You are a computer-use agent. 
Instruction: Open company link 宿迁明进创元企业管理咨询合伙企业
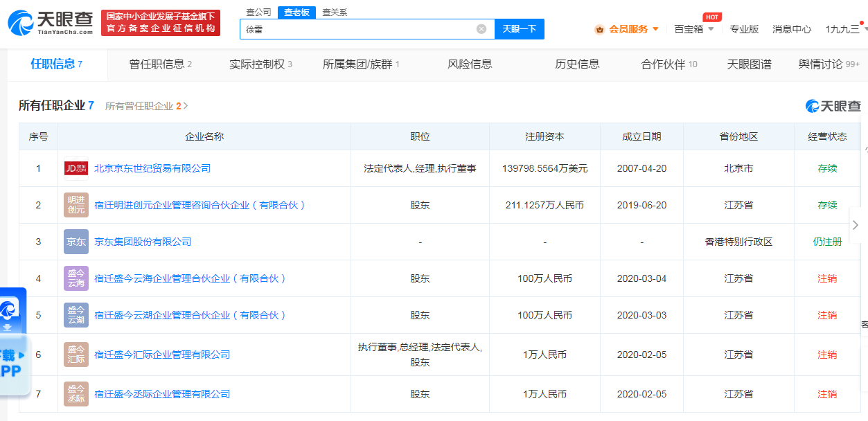(x=200, y=205)
